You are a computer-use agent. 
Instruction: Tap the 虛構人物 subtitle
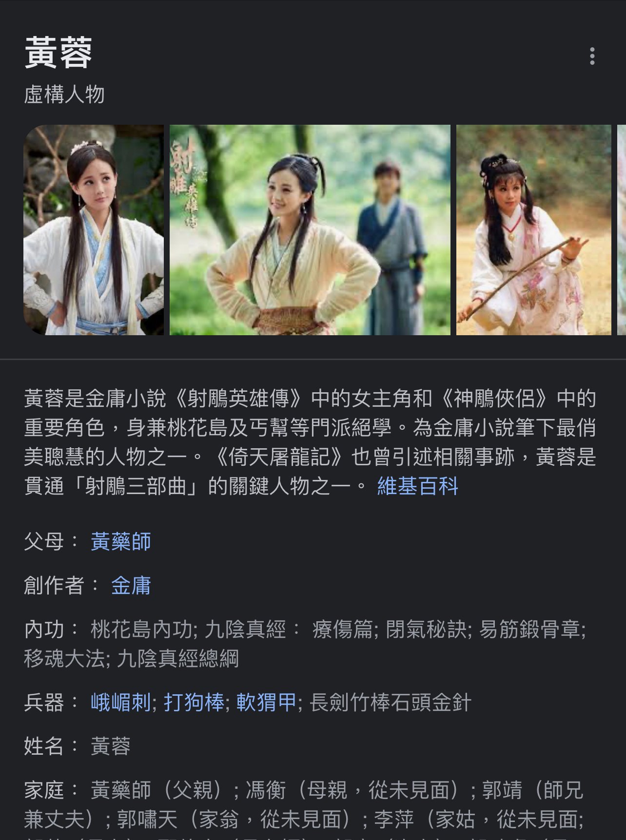coord(64,95)
